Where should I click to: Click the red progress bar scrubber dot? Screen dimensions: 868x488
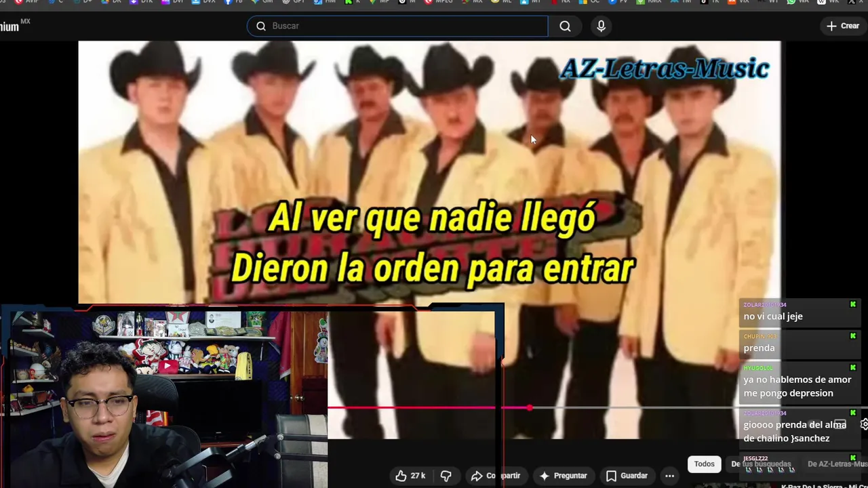[x=530, y=408]
